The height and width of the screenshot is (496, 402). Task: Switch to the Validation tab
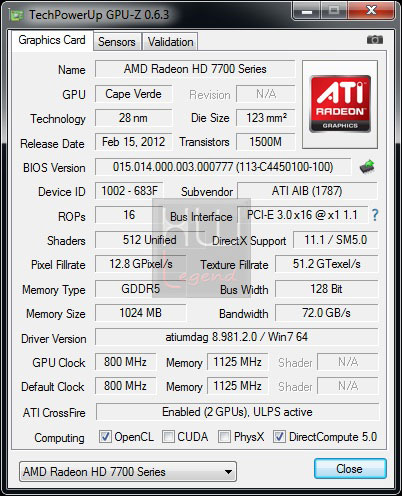tap(170, 42)
